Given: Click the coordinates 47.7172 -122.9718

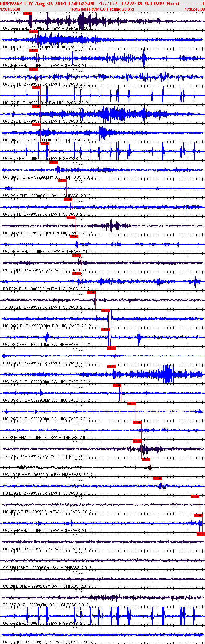Looking at the screenshot, I should pos(121,3).
